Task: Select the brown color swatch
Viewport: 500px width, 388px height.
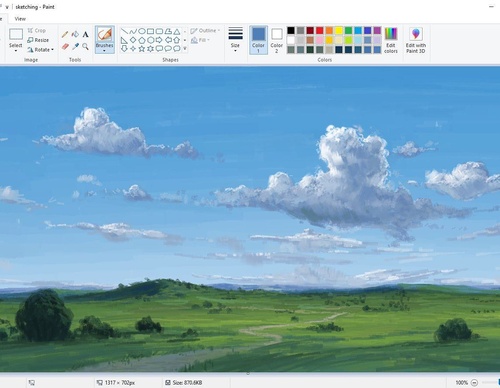Action: coord(310,40)
